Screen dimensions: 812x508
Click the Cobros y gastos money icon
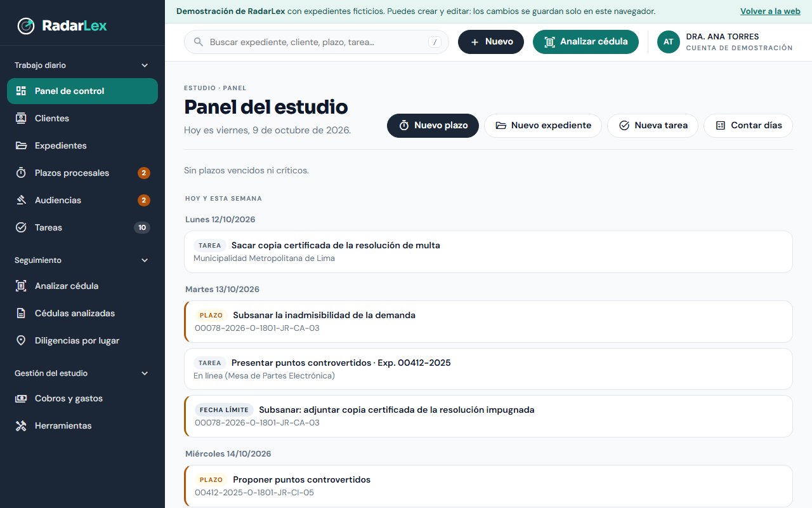pos(21,398)
